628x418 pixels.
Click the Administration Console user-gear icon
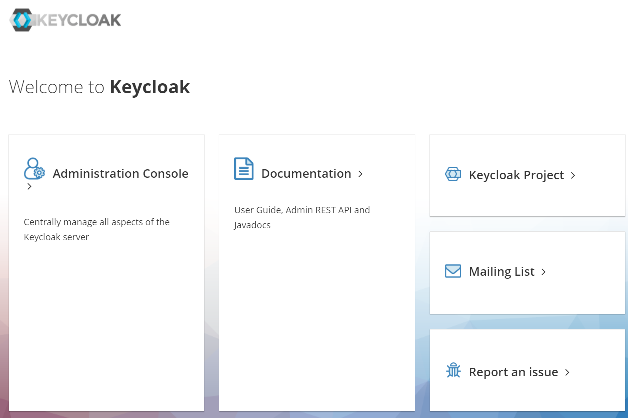click(x=34, y=169)
